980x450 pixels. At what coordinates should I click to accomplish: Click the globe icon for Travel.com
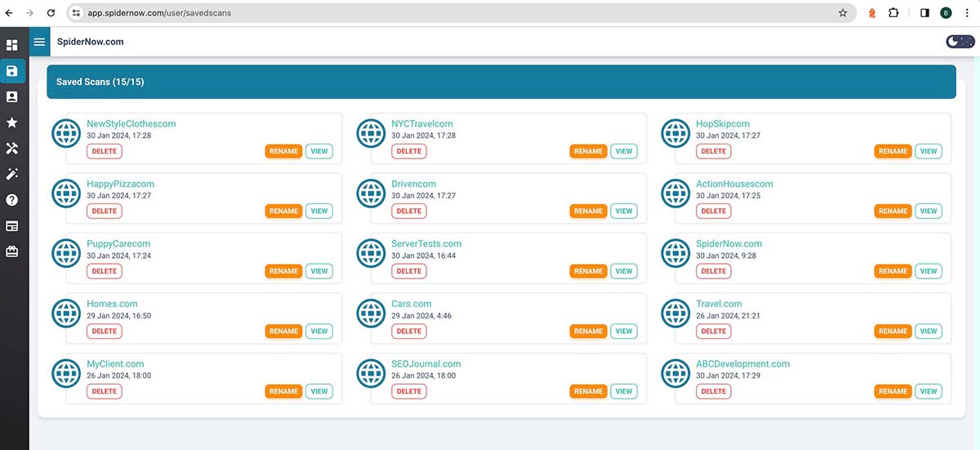coord(675,313)
